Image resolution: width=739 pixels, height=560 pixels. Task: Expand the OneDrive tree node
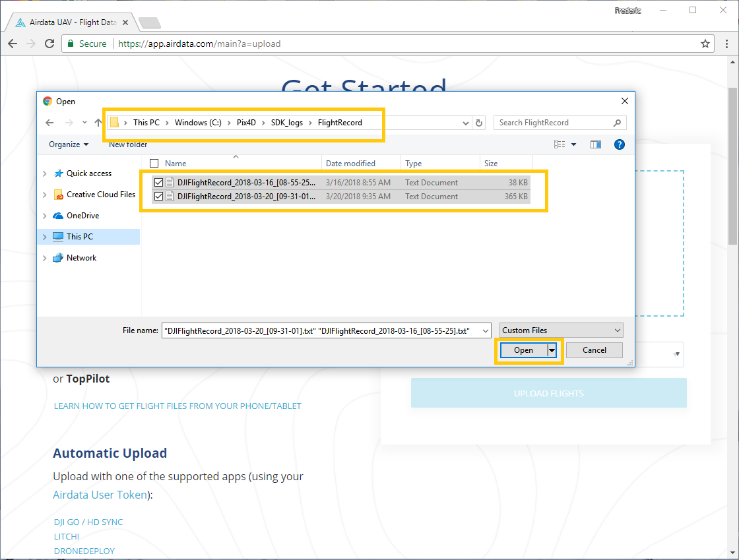point(45,216)
